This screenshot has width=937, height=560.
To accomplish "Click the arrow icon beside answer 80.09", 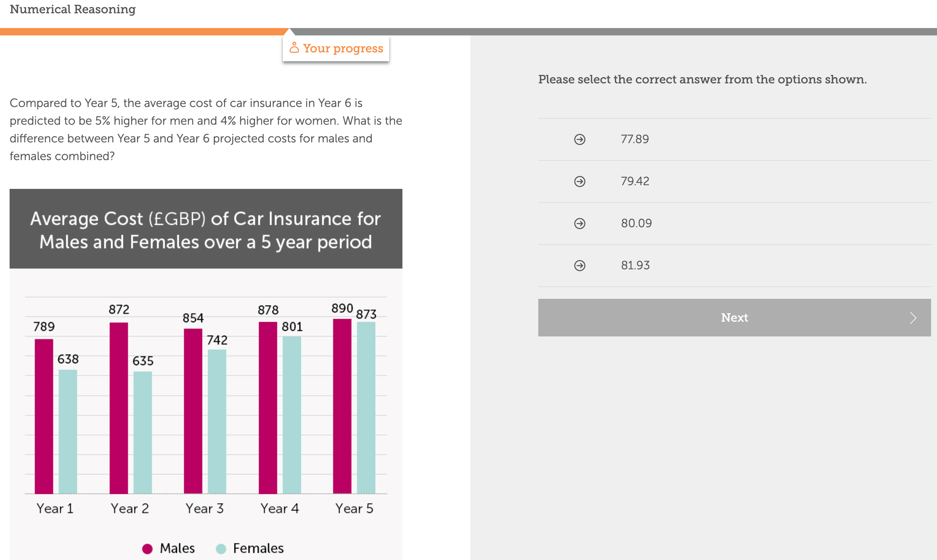I will 580,224.
